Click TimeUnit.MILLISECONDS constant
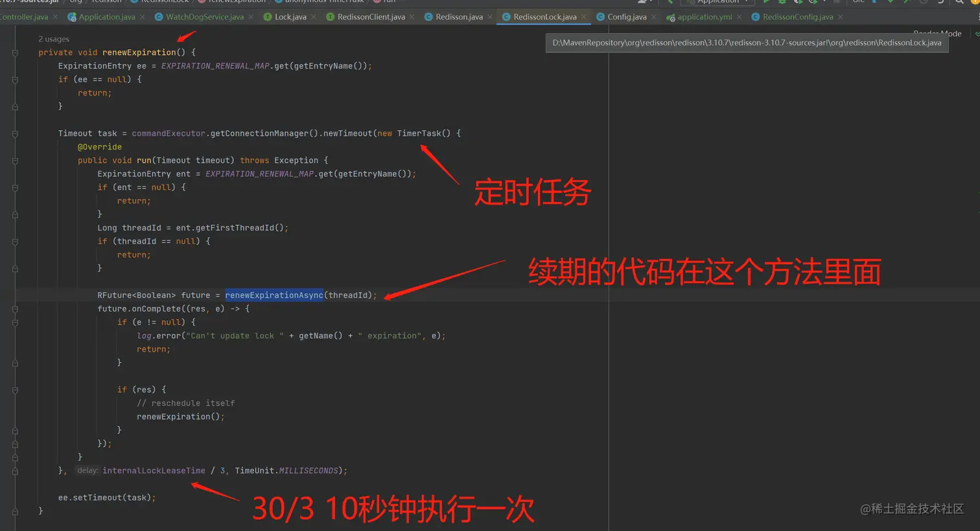This screenshot has height=531, width=980. pos(287,471)
